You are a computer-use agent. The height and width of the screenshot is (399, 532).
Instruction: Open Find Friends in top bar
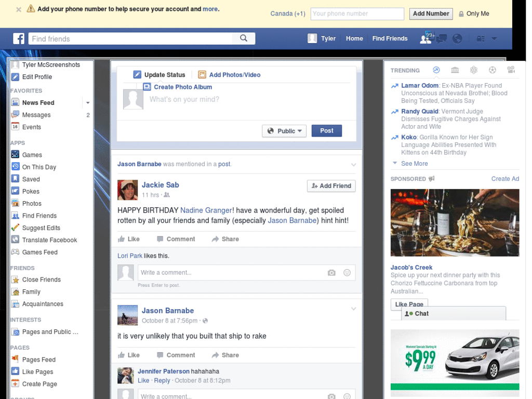390,38
